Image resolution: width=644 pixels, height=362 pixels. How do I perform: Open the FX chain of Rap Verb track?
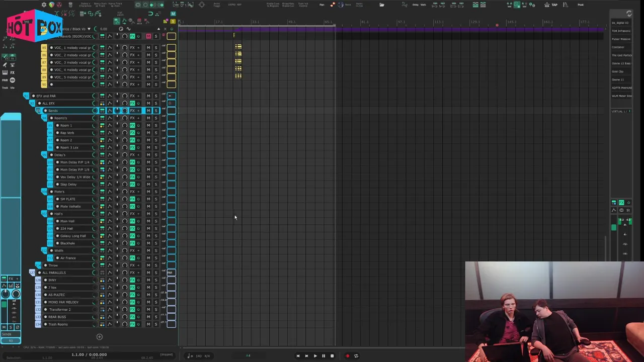132,133
